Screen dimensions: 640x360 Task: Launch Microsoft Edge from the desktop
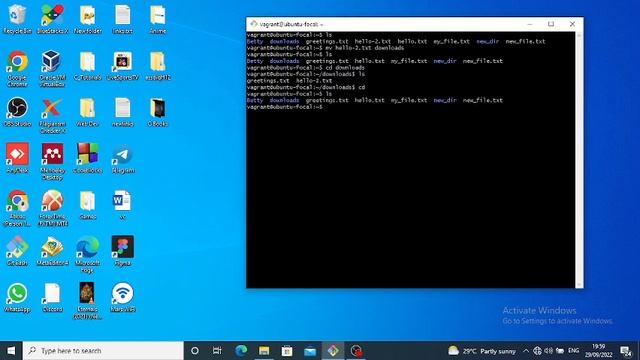point(88,254)
